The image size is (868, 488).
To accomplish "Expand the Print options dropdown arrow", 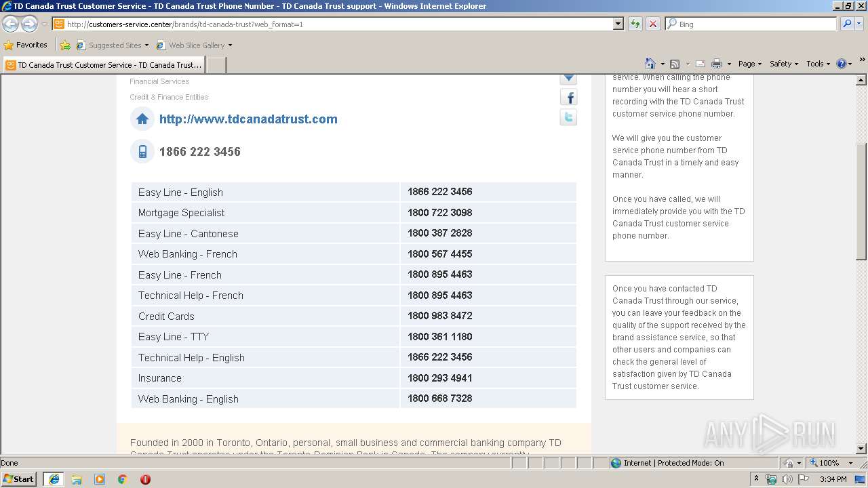I will [x=729, y=64].
